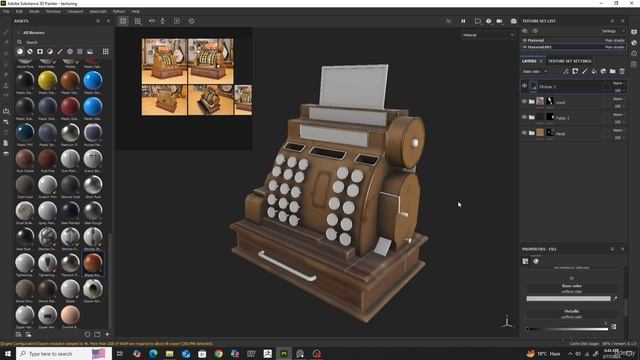640x360 pixels.
Task: Filter assets by alphas icon
Action: [x=70, y=51]
